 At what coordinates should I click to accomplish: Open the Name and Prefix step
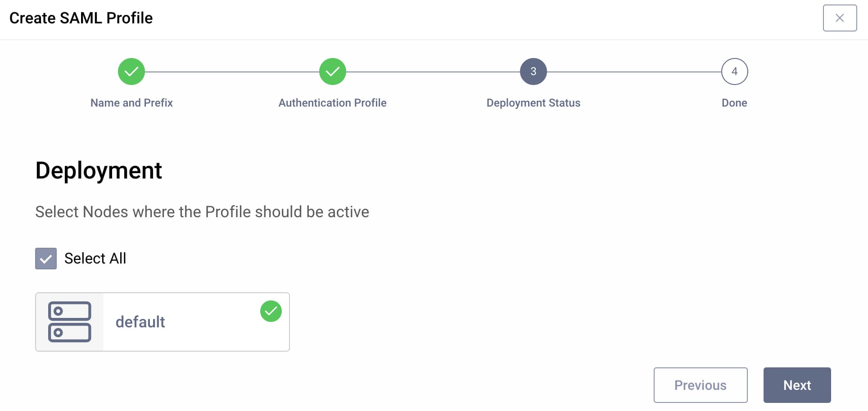point(131,103)
